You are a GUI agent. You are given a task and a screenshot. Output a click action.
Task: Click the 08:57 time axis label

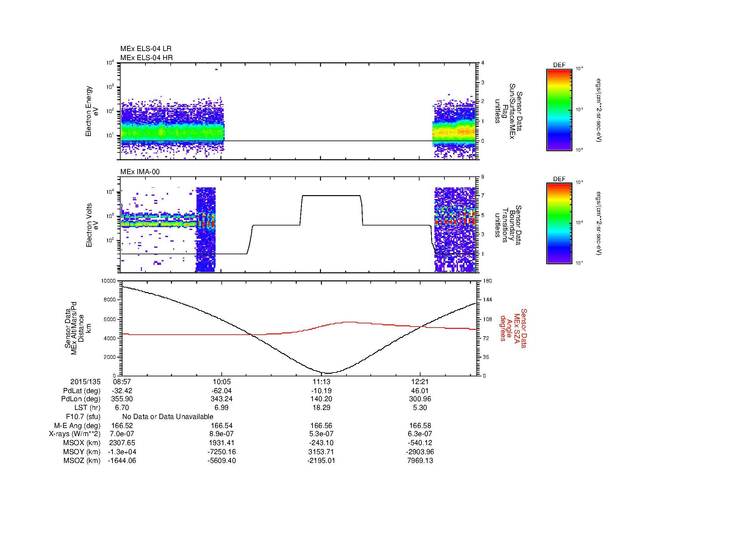coord(122,382)
